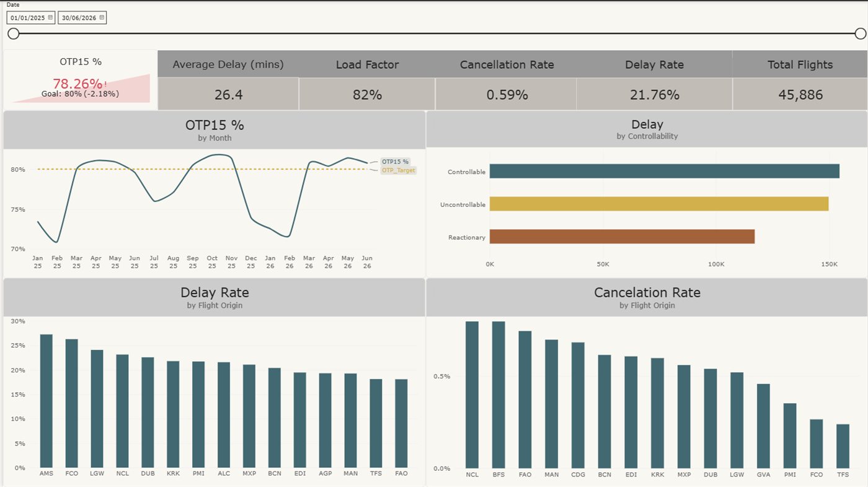This screenshot has height=487, width=868.
Task: Click the right handle of the date slider
Action: tap(861, 33)
